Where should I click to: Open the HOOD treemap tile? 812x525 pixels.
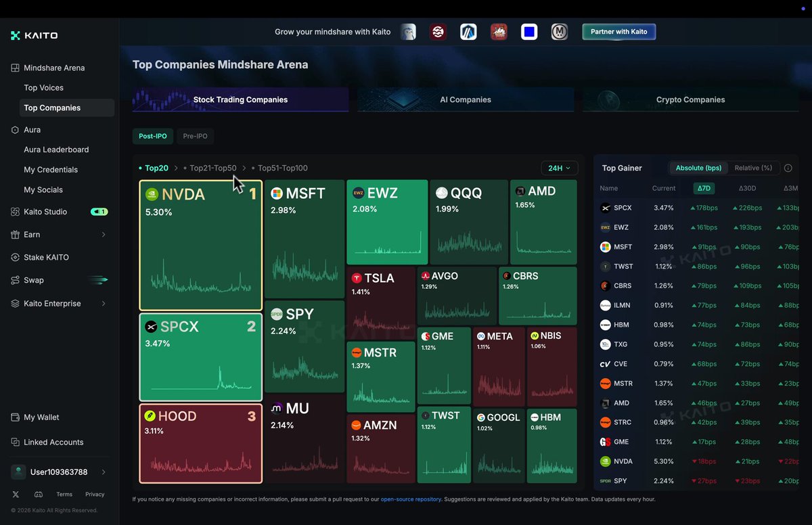(x=200, y=443)
